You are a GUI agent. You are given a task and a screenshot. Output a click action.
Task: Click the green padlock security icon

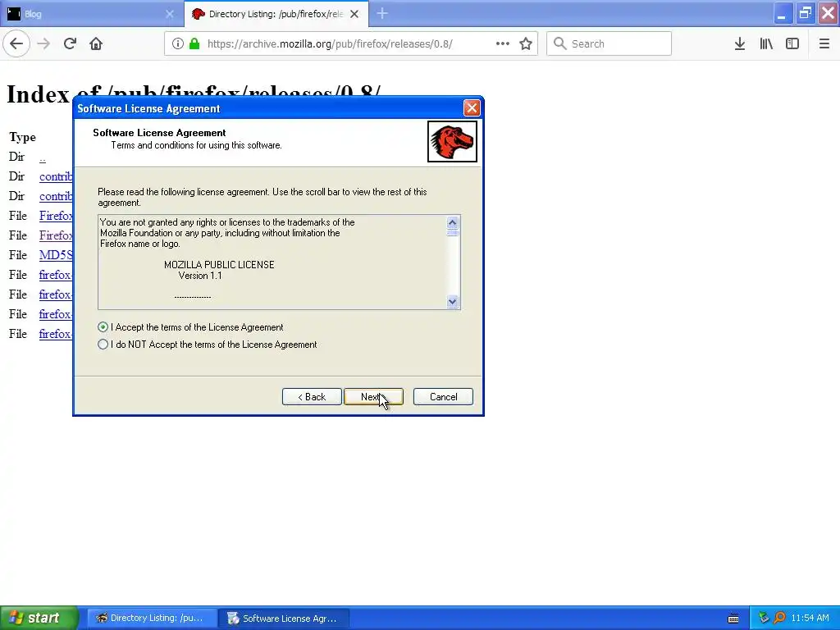point(194,43)
